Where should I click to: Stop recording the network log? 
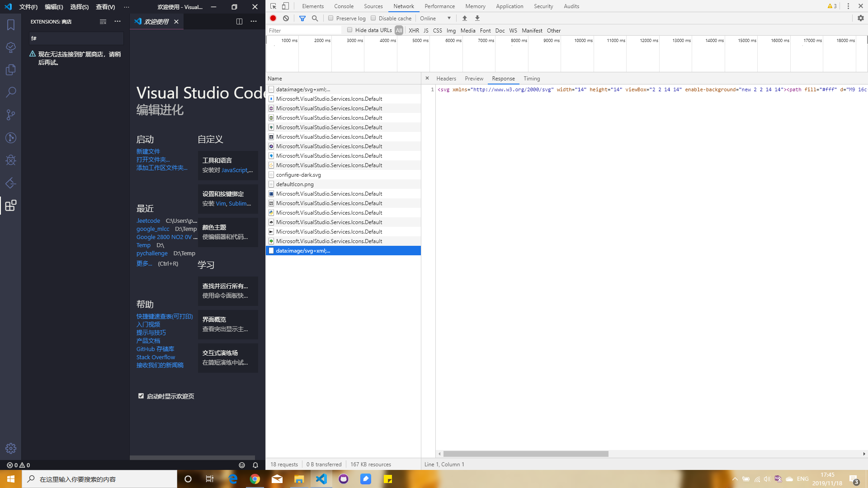pyautogui.click(x=273, y=18)
